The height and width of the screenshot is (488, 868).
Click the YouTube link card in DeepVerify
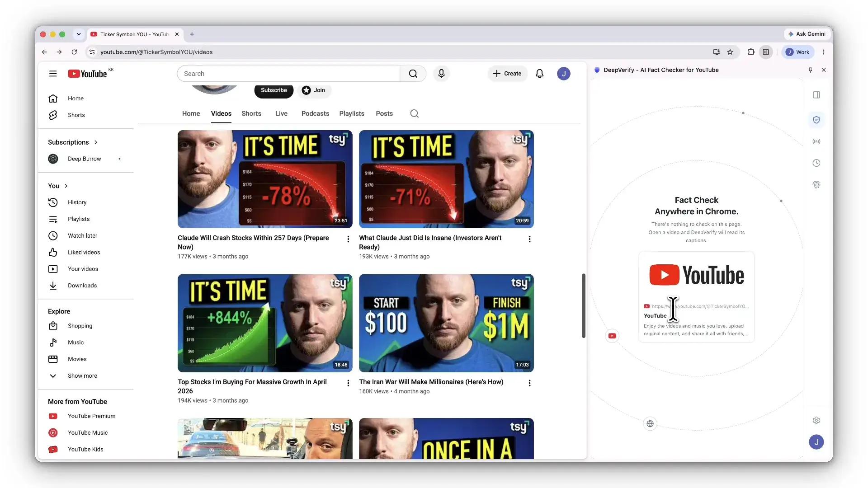tap(696, 297)
